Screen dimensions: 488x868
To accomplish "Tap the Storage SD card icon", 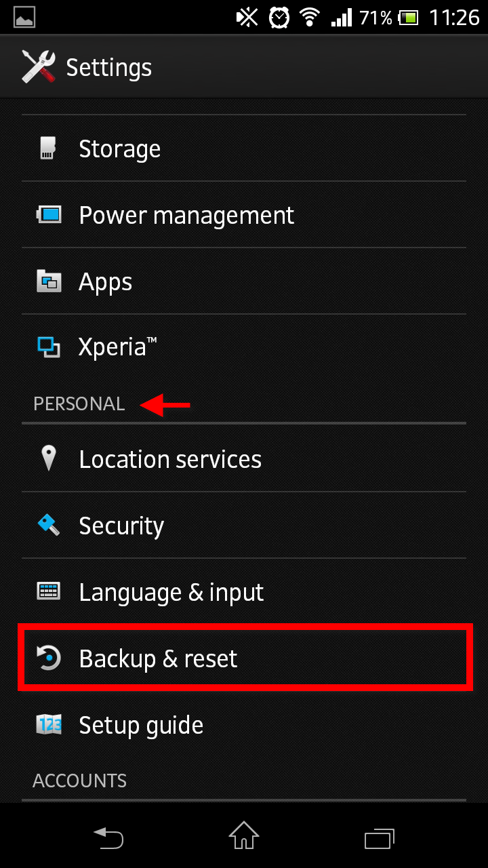I will (x=47, y=149).
